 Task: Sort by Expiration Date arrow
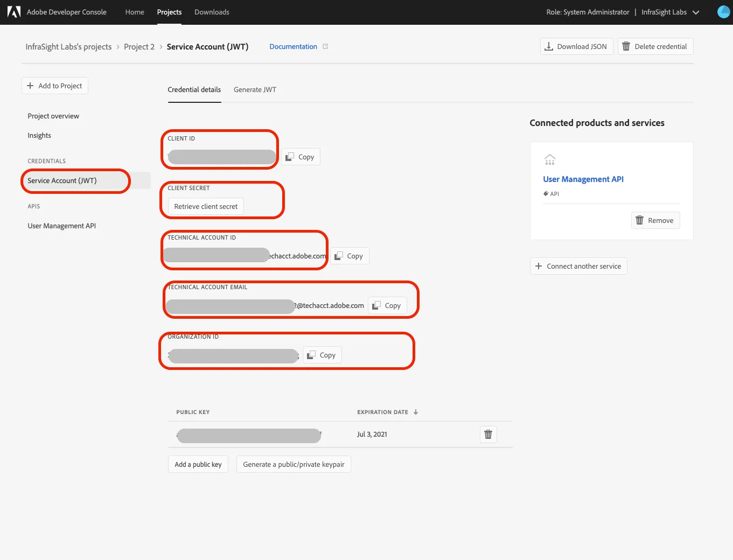click(416, 412)
